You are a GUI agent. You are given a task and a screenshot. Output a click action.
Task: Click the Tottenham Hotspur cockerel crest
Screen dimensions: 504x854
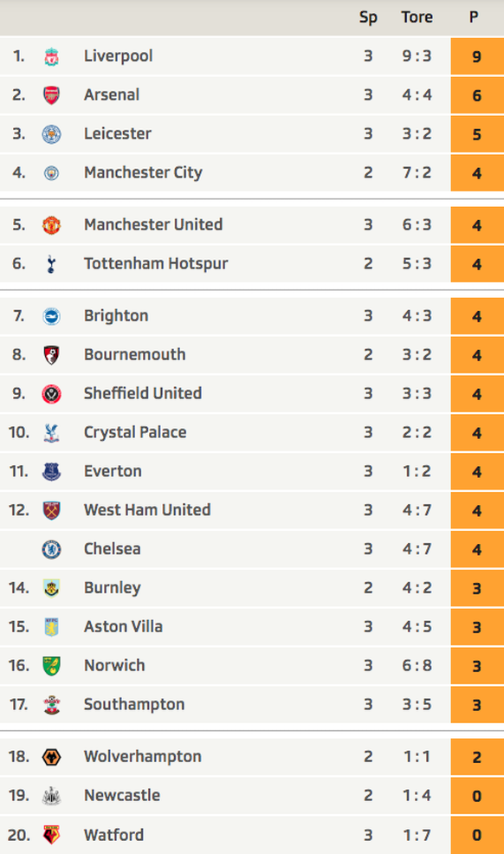coord(51,264)
